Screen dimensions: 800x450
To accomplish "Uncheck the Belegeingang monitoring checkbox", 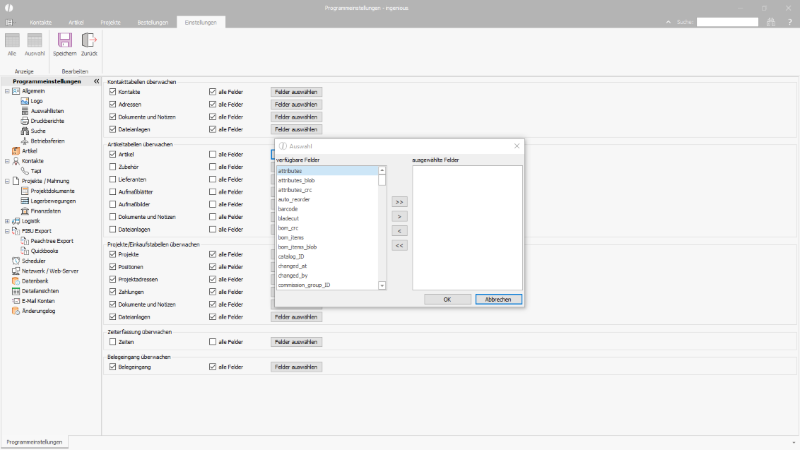I will (x=113, y=367).
